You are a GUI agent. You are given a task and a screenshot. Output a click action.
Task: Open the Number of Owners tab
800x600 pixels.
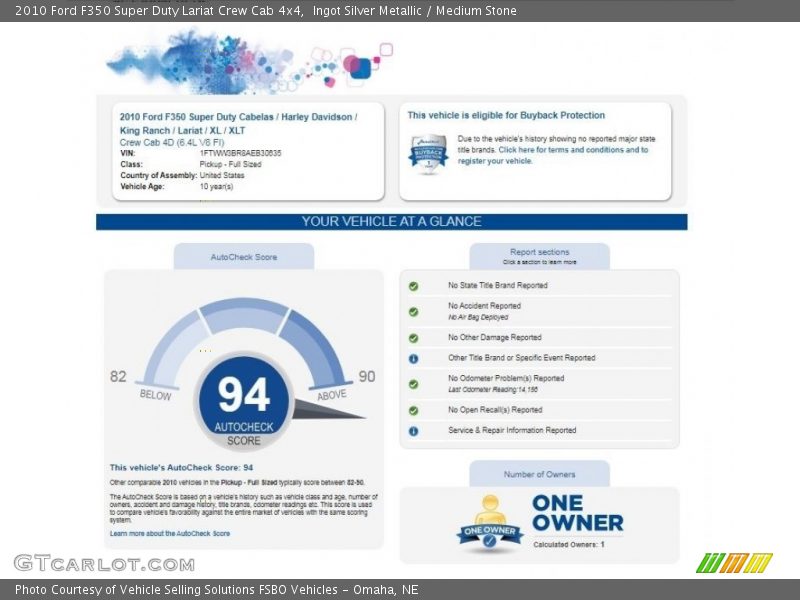[x=539, y=474]
